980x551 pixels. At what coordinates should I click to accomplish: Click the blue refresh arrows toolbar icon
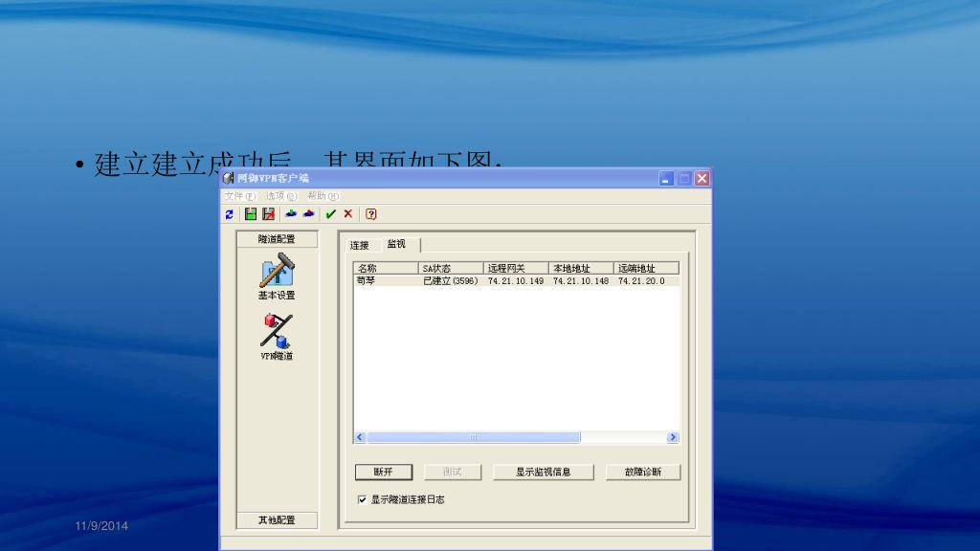click(230, 214)
